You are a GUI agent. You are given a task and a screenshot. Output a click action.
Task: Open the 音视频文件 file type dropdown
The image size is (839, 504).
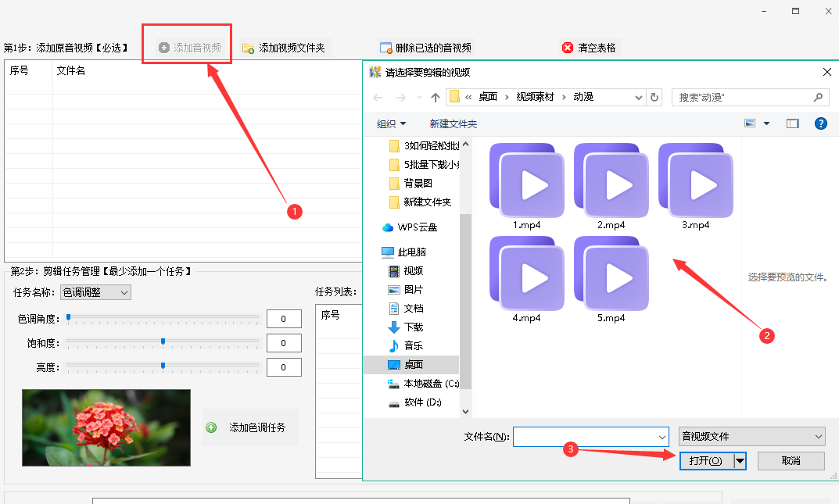(x=751, y=437)
